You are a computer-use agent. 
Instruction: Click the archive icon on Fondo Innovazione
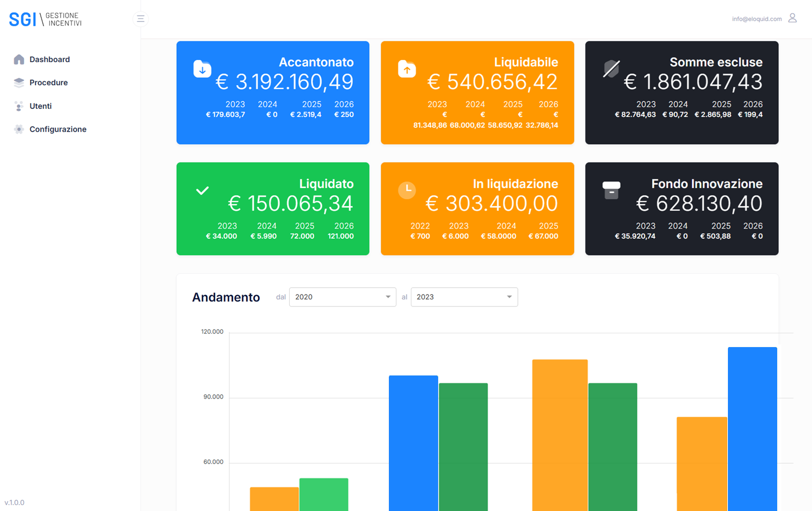[611, 190]
